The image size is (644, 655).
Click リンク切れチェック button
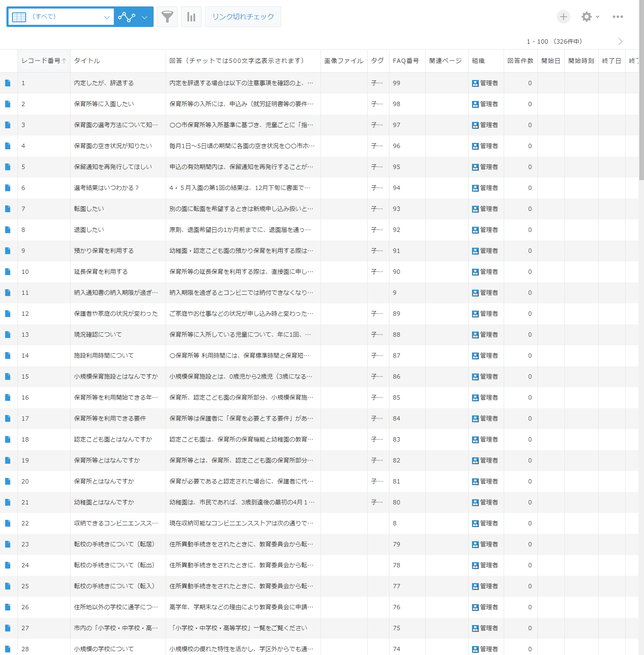click(x=243, y=17)
